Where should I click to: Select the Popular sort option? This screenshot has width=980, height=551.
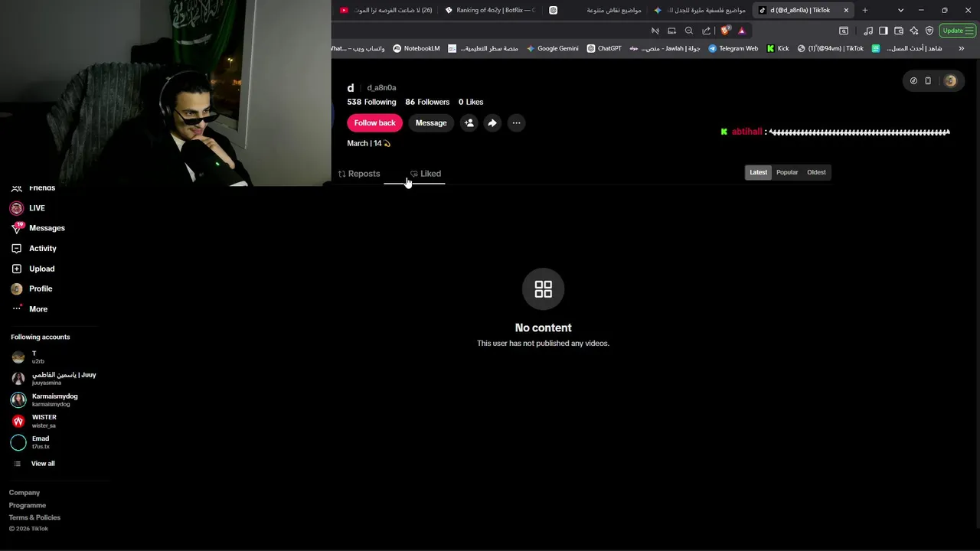(x=787, y=172)
